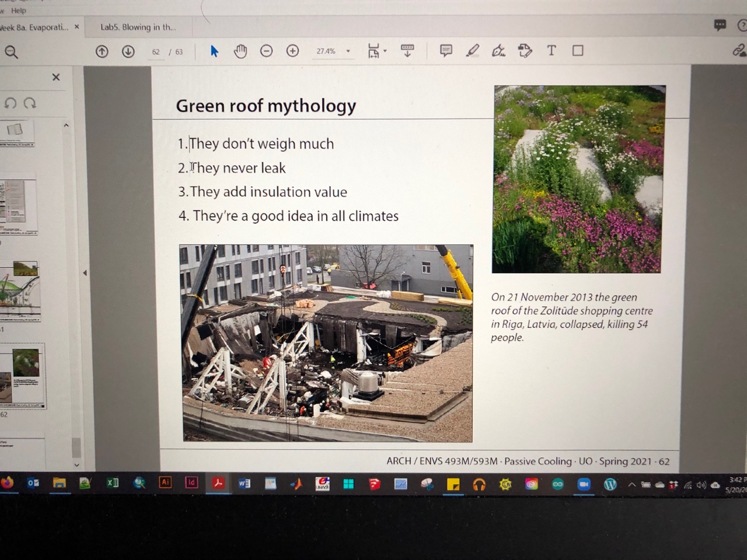Open the zoom level 27.4% dropdown
This screenshot has height=560, width=747.
348,51
